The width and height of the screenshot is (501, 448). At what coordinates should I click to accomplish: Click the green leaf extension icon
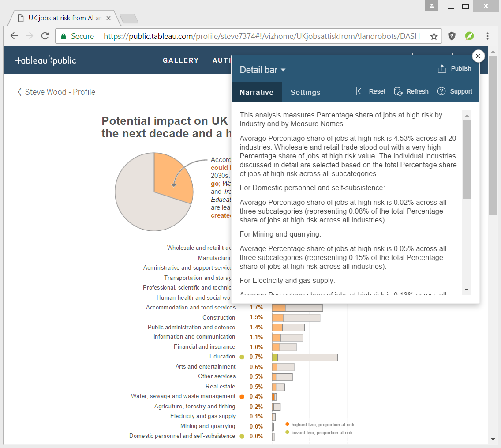[x=469, y=36]
